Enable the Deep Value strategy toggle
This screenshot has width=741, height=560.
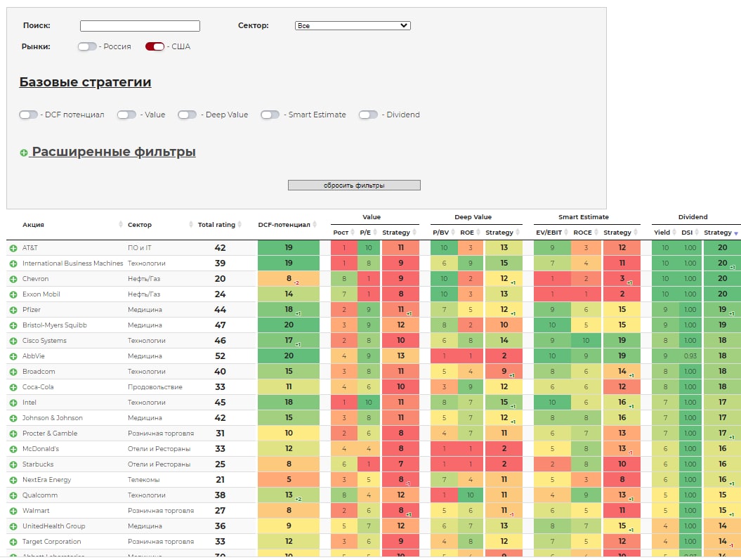[187, 115]
